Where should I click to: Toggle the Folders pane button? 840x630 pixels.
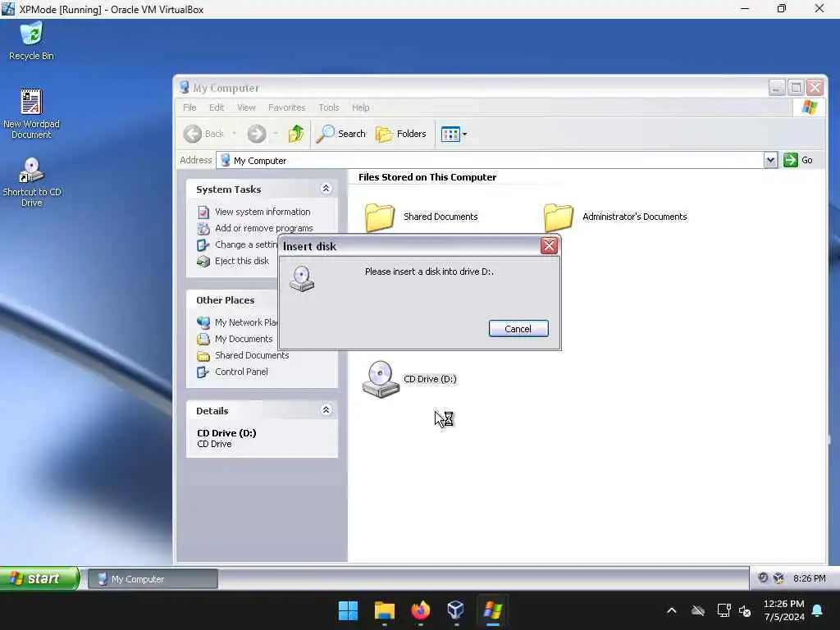(x=401, y=134)
